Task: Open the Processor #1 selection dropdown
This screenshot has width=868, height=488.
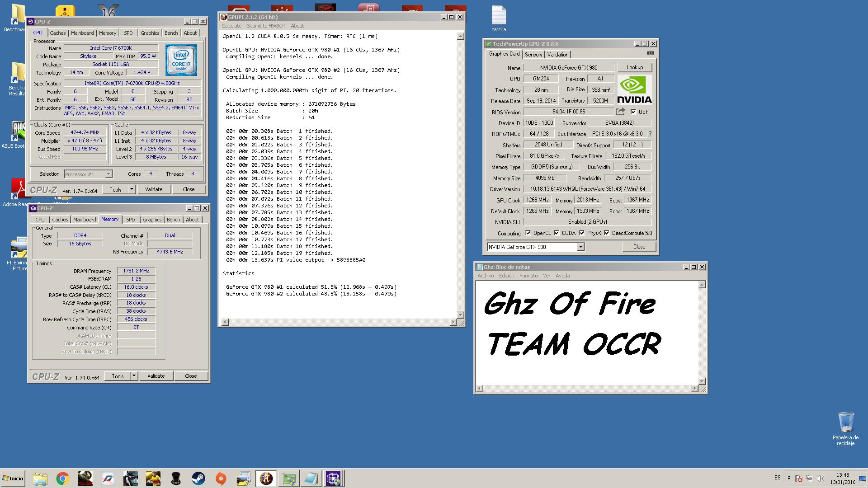Action: click(108, 174)
